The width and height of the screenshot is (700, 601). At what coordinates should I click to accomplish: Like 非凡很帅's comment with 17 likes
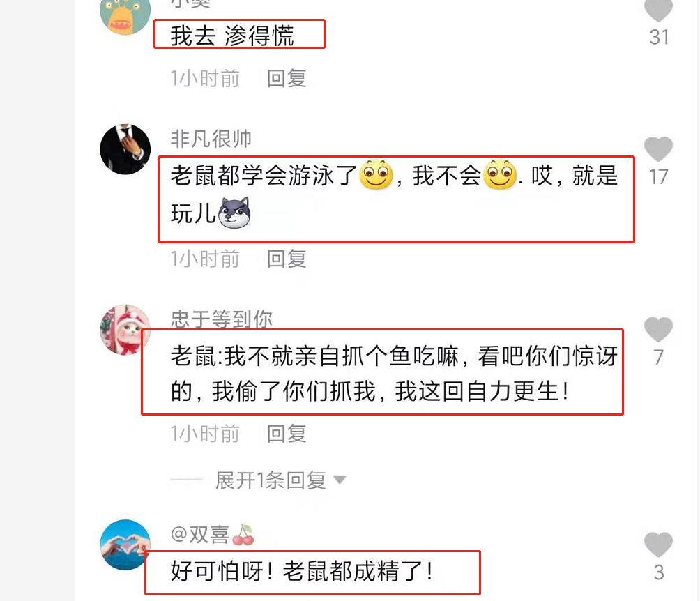click(x=658, y=149)
